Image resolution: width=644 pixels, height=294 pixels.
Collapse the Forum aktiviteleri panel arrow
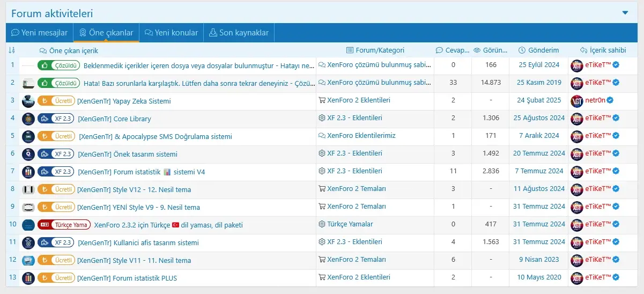coord(625,13)
